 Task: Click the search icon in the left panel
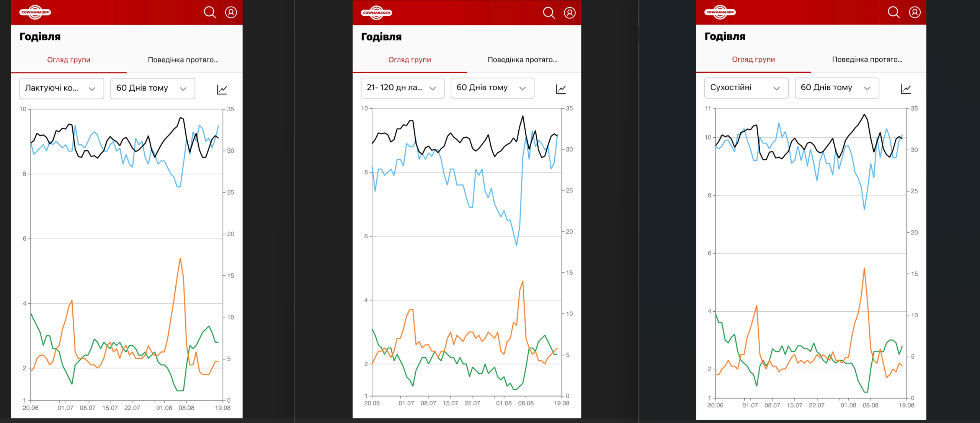click(x=210, y=12)
